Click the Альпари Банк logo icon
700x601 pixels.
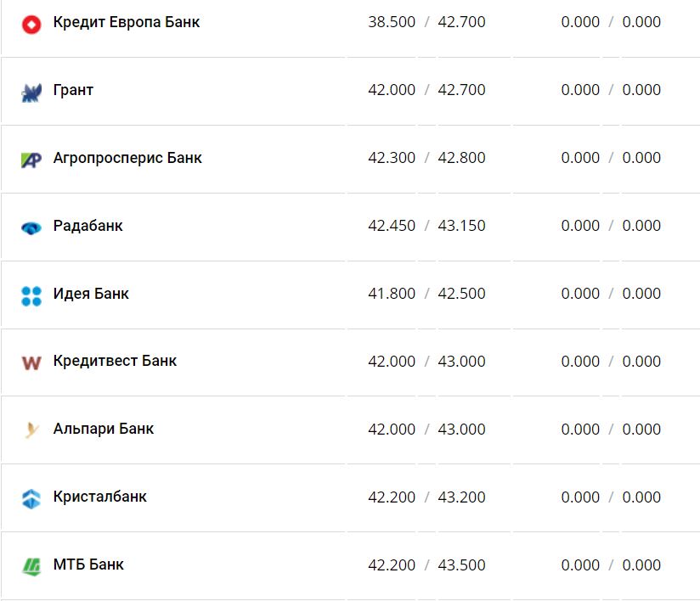31,430
